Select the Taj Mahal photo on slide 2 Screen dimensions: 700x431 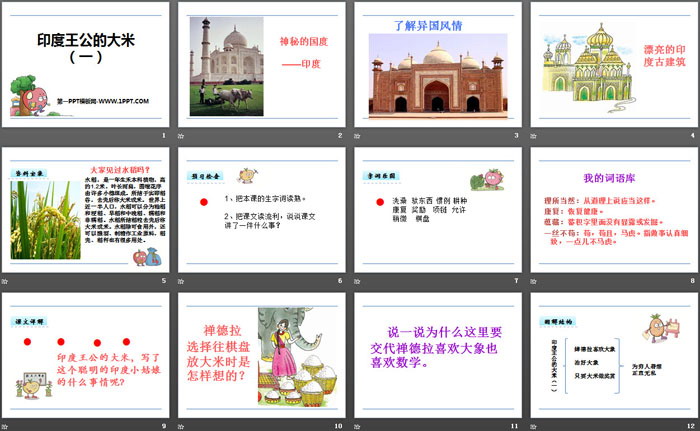coord(233,64)
